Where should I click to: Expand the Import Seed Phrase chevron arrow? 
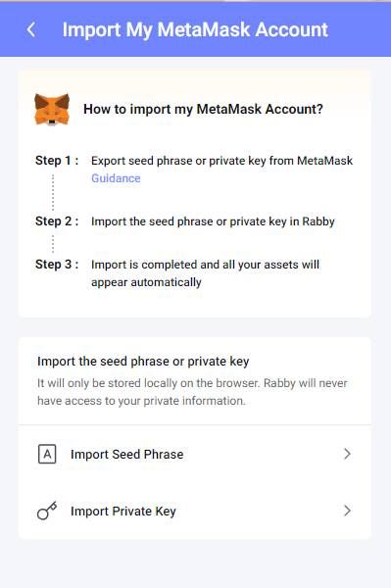tap(347, 454)
